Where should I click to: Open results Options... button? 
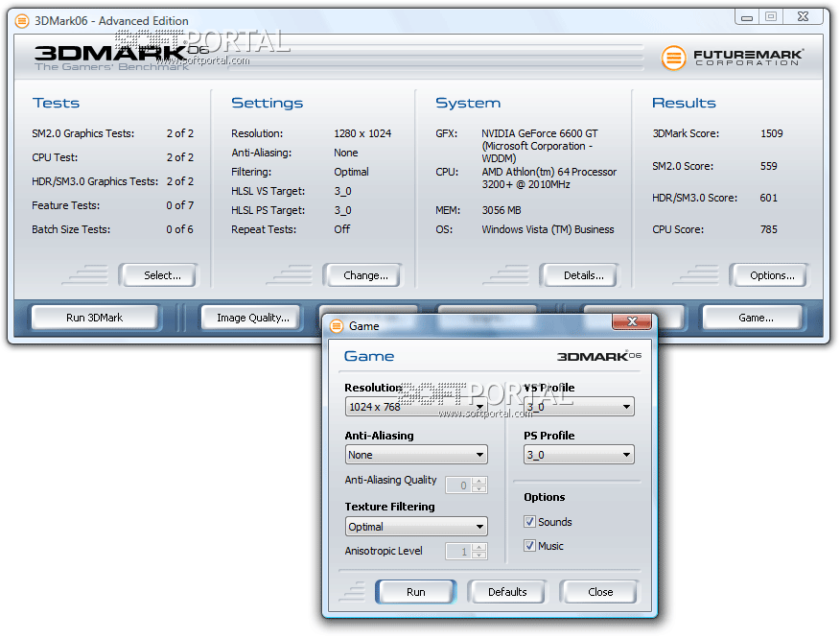coord(769,275)
